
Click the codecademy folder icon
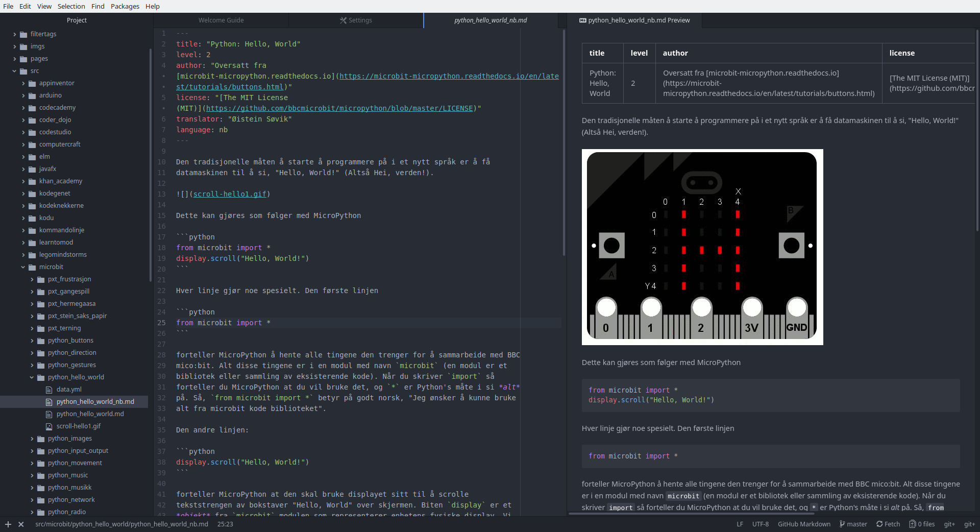coord(32,108)
